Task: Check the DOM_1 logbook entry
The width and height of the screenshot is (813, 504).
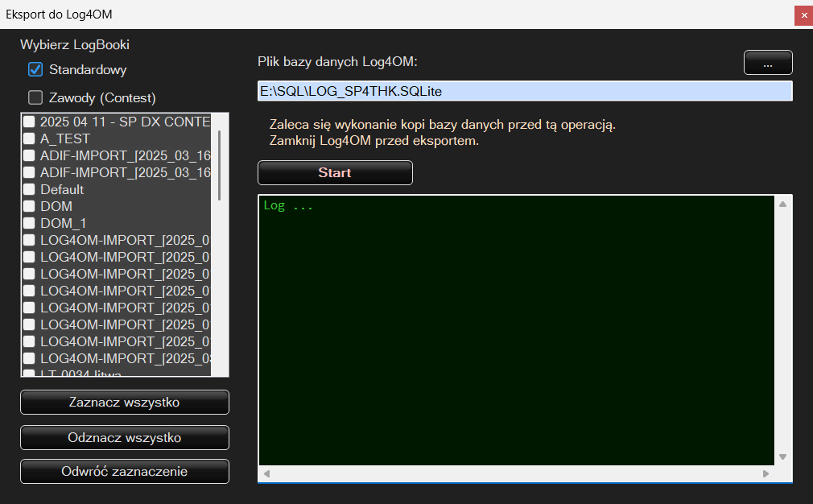Action: [x=29, y=223]
